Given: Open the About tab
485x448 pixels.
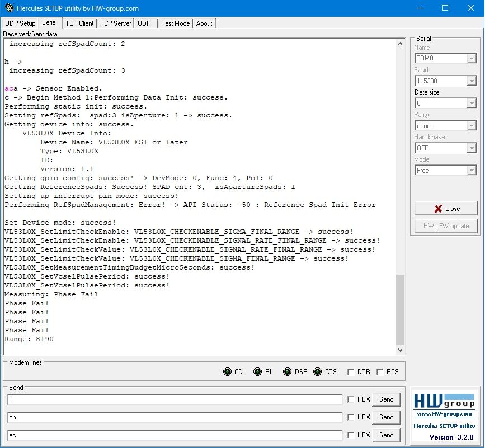Looking at the screenshot, I should pyautogui.click(x=204, y=23).
